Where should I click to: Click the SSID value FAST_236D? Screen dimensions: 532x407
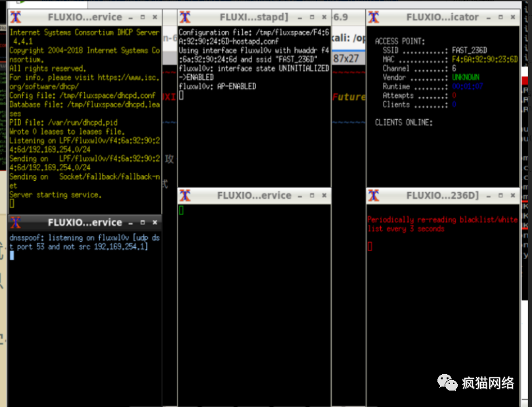[470, 51]
